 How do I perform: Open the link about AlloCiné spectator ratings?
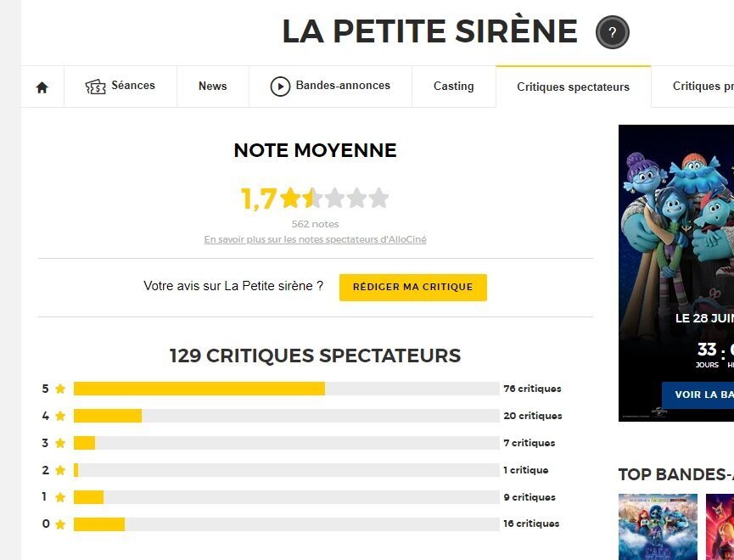[x=315, y=239]
